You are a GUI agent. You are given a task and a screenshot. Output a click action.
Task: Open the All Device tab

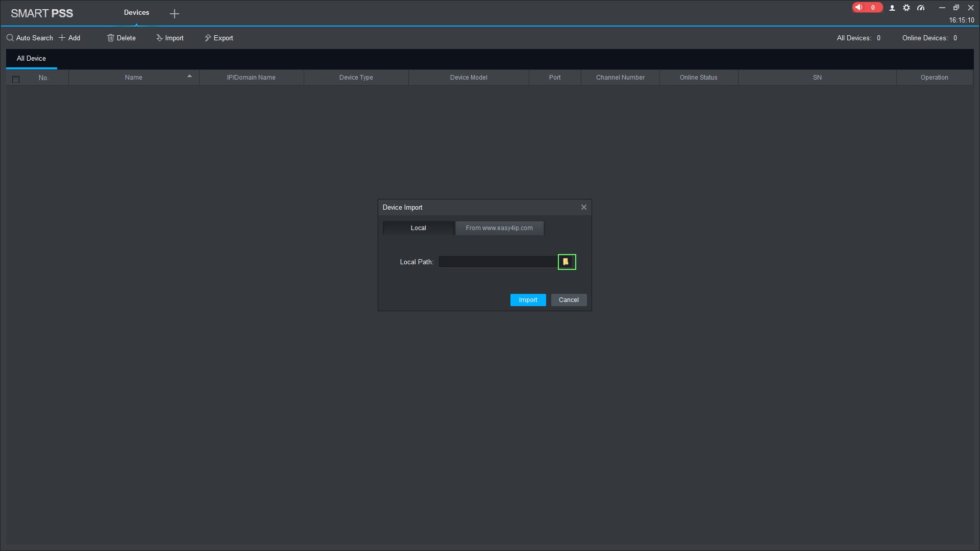[x=31, y=58]
